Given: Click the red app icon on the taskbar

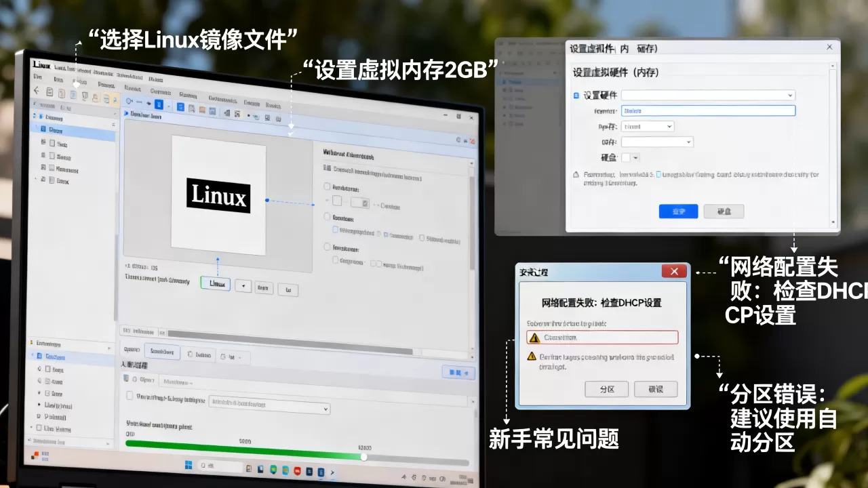Looking at the screenshot, I should [x=296, y=470].
